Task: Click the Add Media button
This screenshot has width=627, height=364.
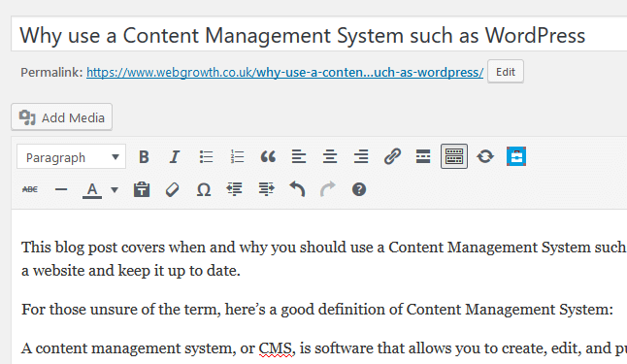Action: coord(61,117)
